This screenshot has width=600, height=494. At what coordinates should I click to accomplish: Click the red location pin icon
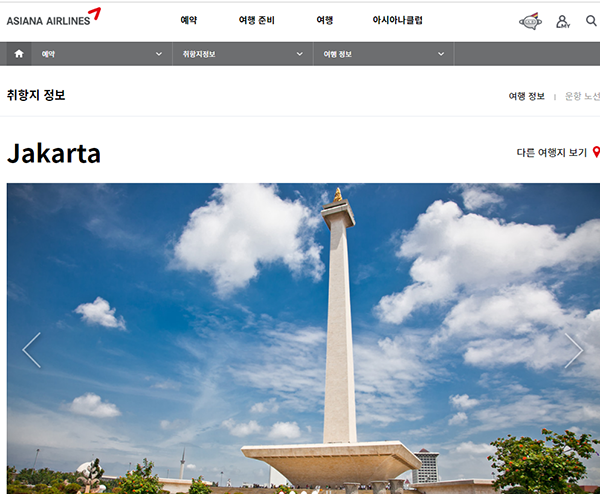tap(596, 152)
